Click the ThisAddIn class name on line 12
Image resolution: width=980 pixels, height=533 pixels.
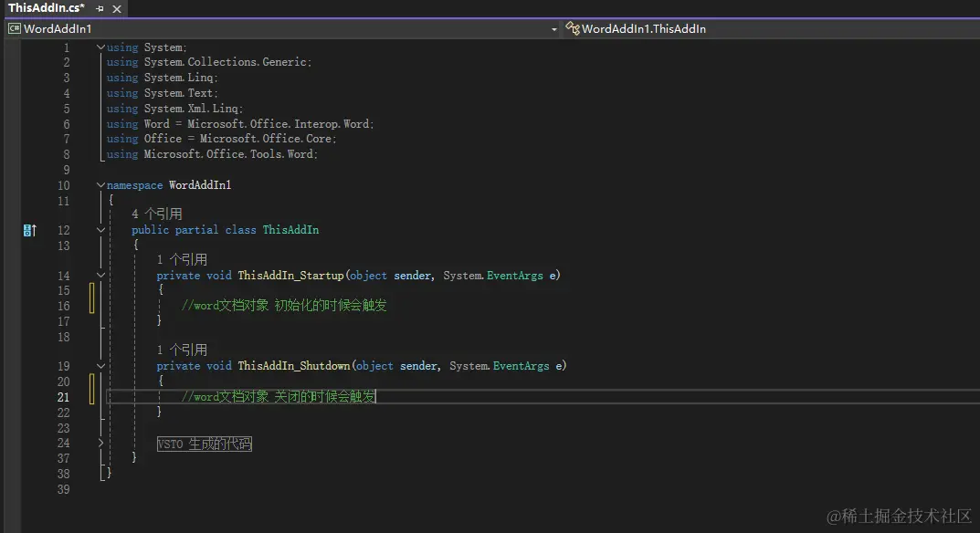[290, 230]
